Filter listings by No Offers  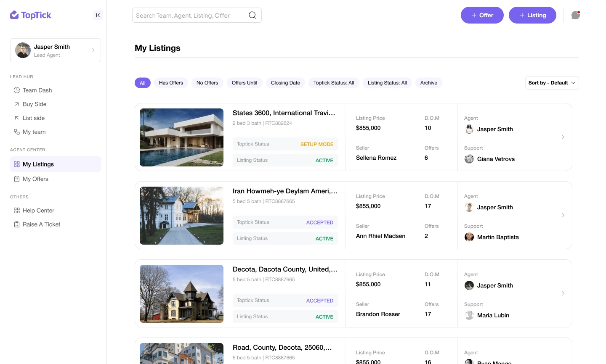coord(207,83)
